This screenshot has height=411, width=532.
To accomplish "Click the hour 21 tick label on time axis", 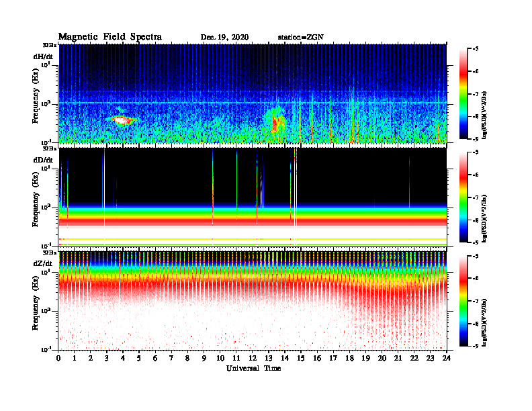I will [398, 359].
